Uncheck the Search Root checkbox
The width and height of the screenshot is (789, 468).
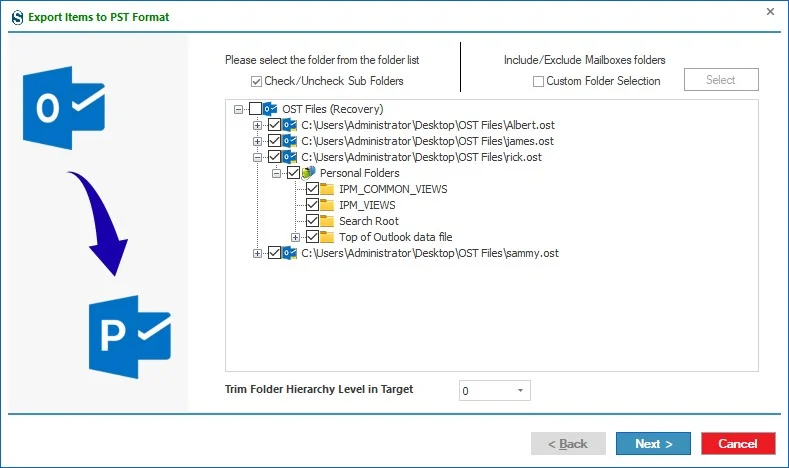312,221
